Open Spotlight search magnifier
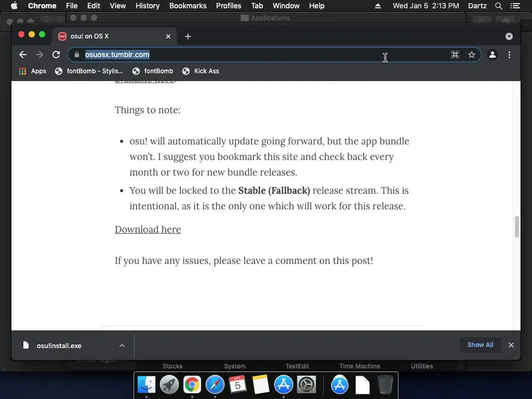The image size is (532, 399). click(x=498, y=6)
